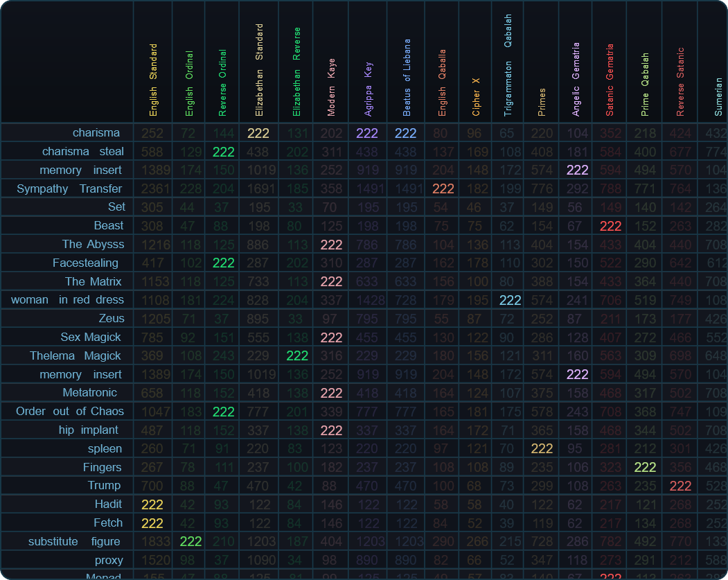Click the 'Facestealing' phrase in the table

[85, 263]
